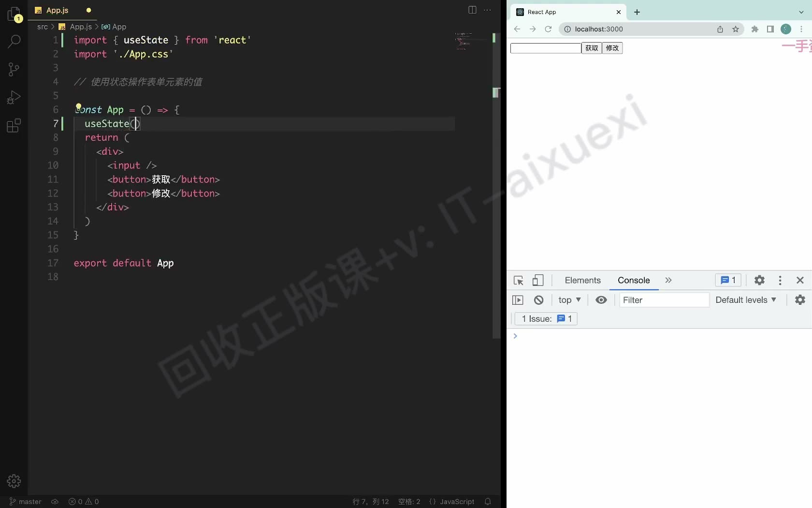Open the Run and Debug view
Viewport: 812px width, 508px height.
pyautogui.click(x=14, y=98)
